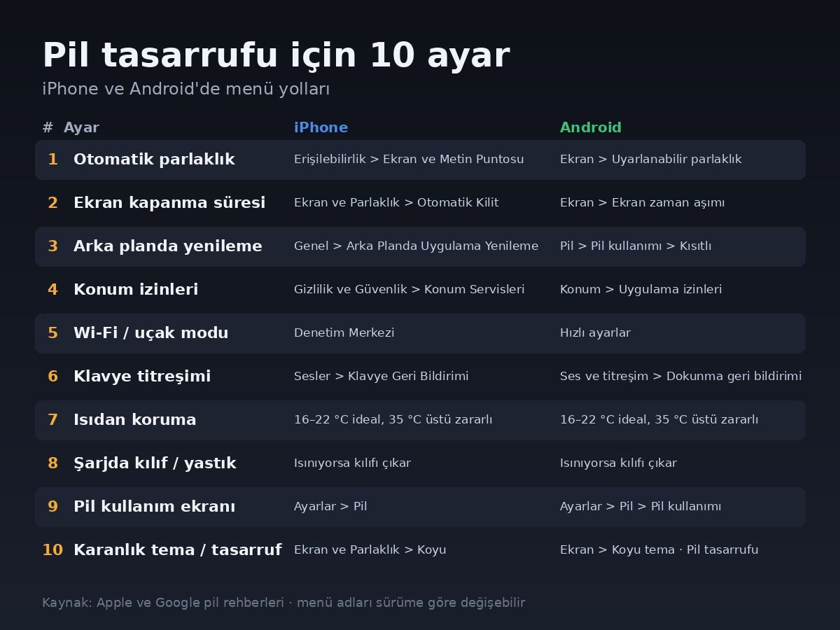The width and height of the screenshot is (840, 630).
Task: Select the "Konum izinleri" row title
Action: tap(136, 290)
